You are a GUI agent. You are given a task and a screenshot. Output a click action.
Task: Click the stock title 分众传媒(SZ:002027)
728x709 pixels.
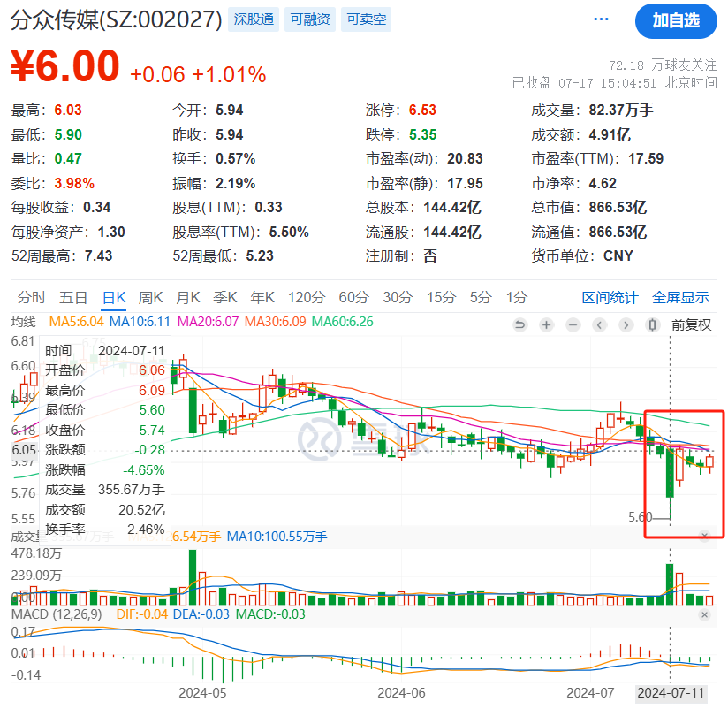pos(116,19)
